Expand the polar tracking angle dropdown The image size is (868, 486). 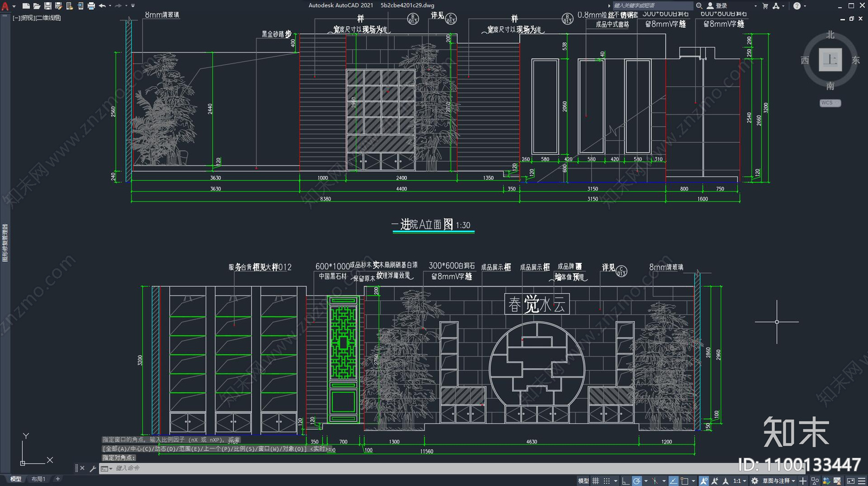coord(646,481)
